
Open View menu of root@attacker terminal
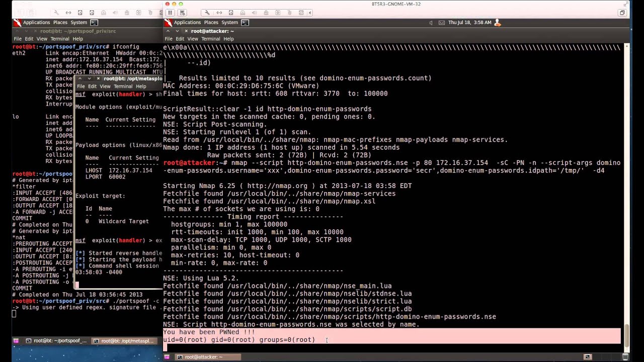pyautogui.click(x=193, y=39)
